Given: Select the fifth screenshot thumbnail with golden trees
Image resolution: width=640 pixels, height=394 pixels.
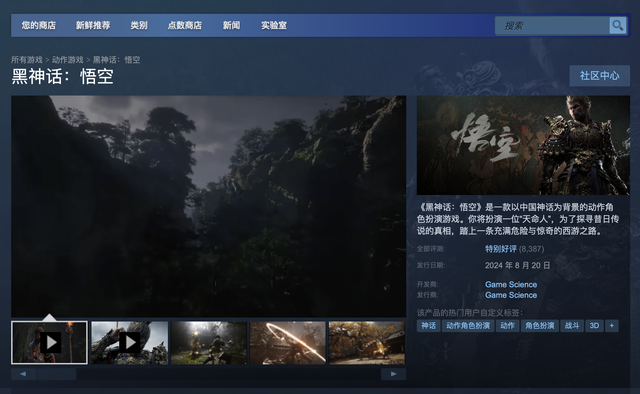Looking at the screenshot, I should click(367, 343).
